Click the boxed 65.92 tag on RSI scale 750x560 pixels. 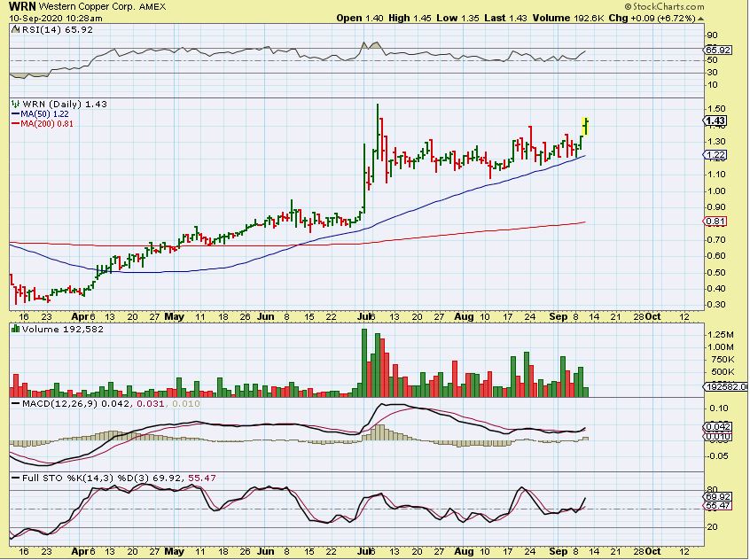(718, 50)
